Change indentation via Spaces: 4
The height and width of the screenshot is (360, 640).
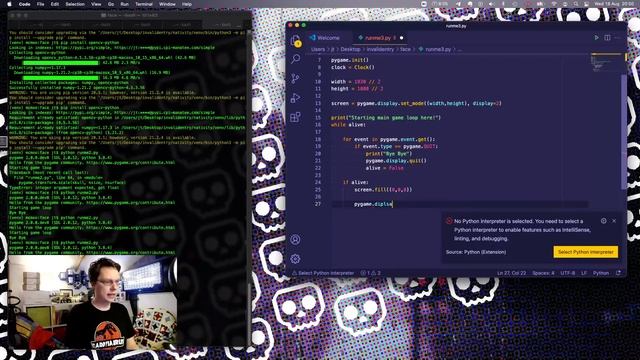(x=543, y=273)
